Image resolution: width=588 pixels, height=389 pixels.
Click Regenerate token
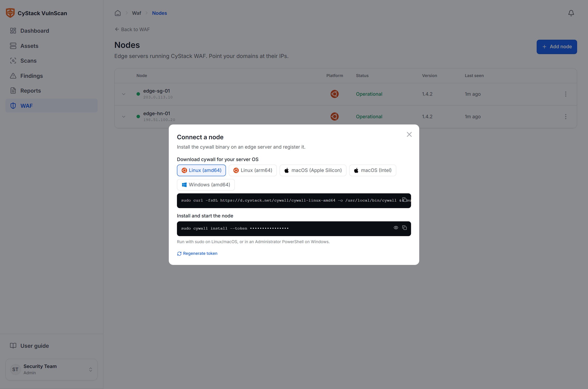[197, 254]
